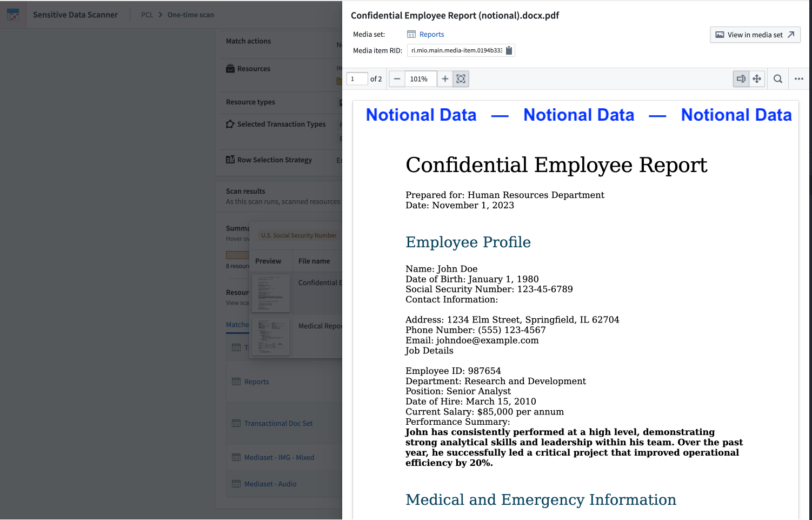Zoom out with the minus button

(397, 79)
